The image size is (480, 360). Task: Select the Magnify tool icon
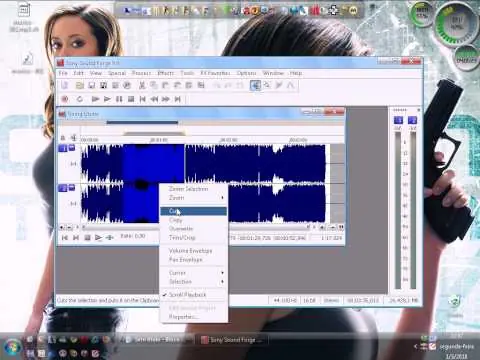point(267,85)
